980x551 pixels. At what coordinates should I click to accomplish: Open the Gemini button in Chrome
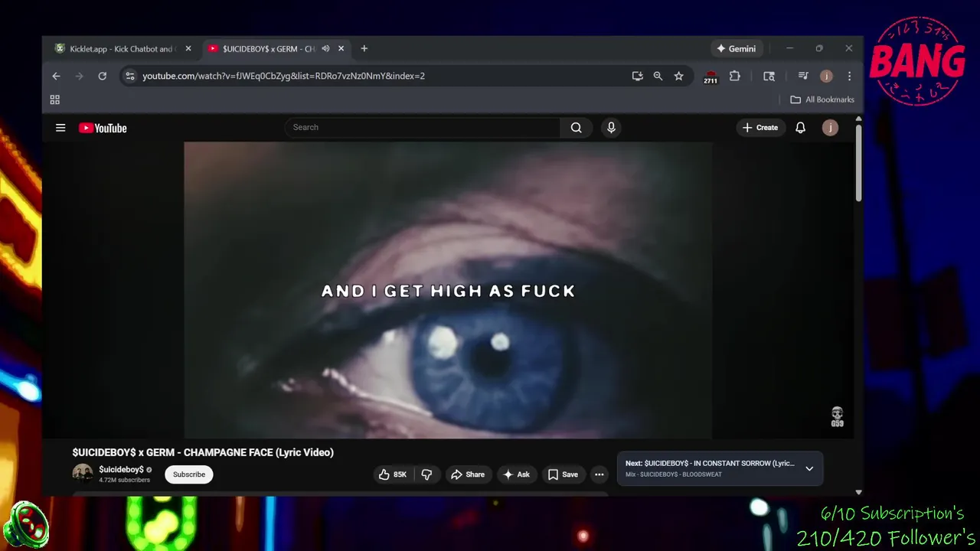point(736,48)
